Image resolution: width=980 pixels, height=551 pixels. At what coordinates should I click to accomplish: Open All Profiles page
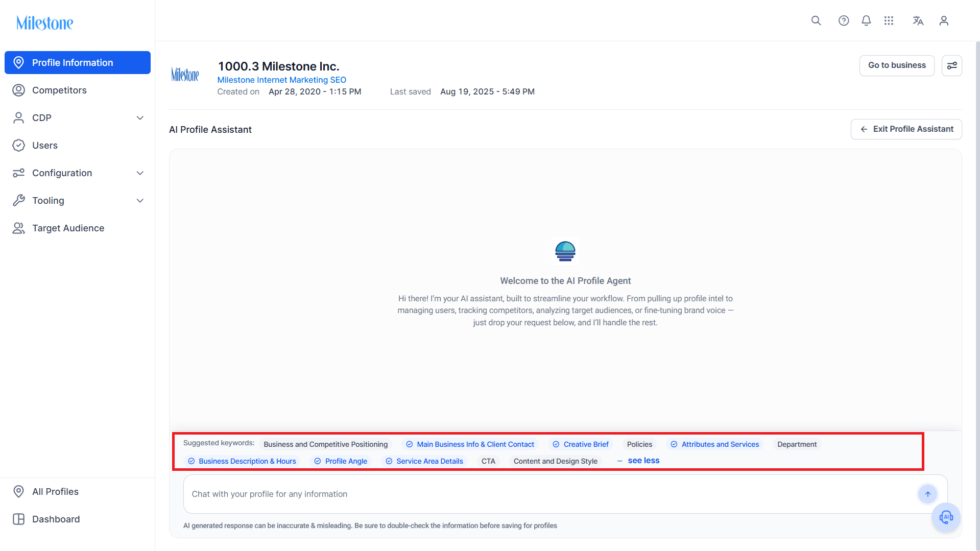pos(78,491)
